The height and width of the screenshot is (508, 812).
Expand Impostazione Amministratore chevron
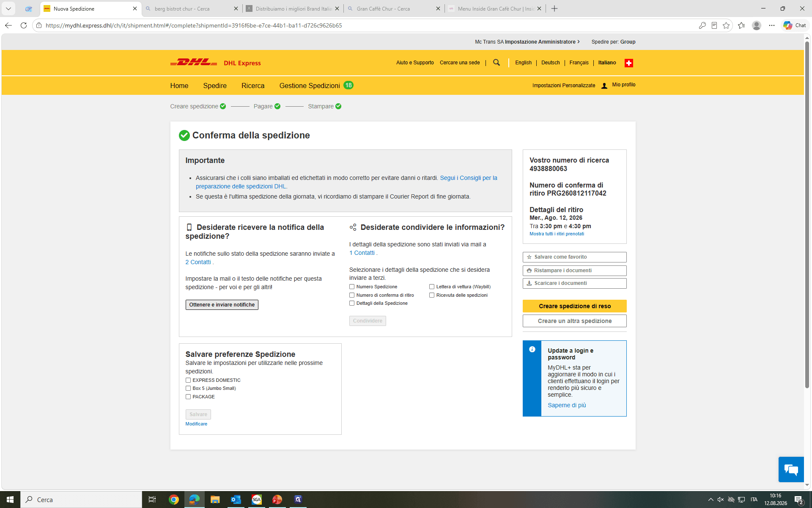579,42
